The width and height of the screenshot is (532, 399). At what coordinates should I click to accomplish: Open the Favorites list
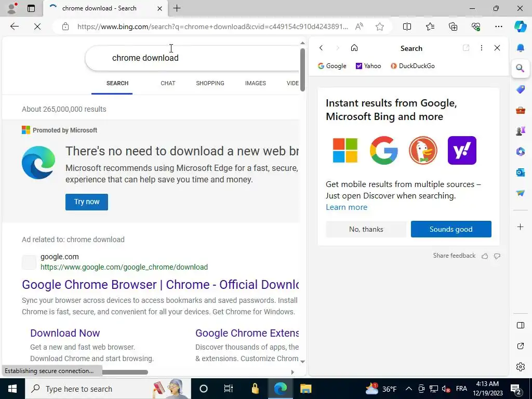click(430, 26)
